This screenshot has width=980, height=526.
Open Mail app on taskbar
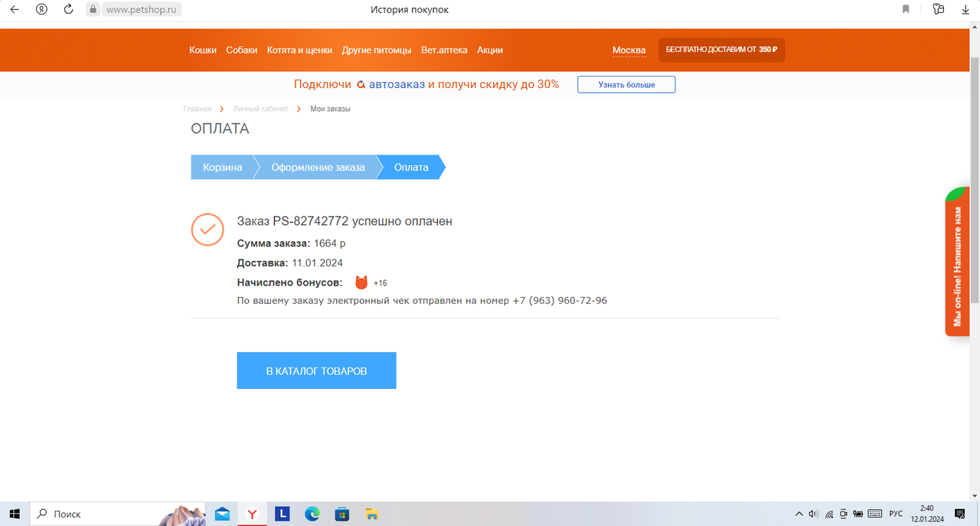click(222, 514)
